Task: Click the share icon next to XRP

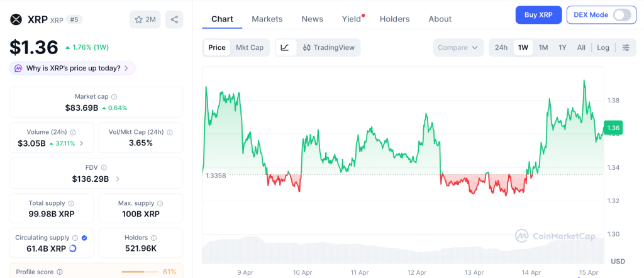Action: (174, 19)
